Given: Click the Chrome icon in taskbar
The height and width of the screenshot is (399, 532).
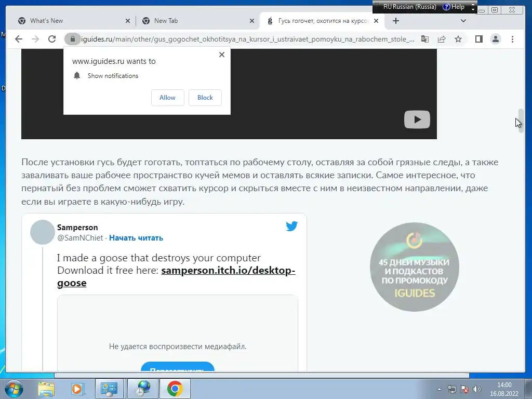Looking at the screenshot, I should point(175,389).
